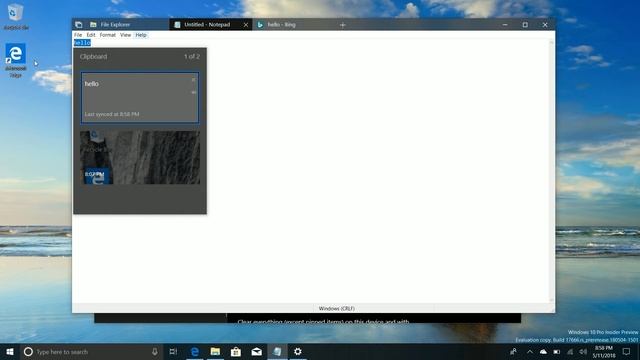Click the Notepad taskbar icon

pos(277,351)
